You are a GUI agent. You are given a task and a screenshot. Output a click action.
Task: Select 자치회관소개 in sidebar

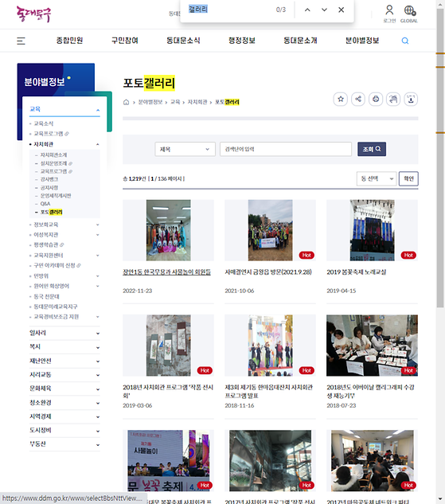point(53,155)
